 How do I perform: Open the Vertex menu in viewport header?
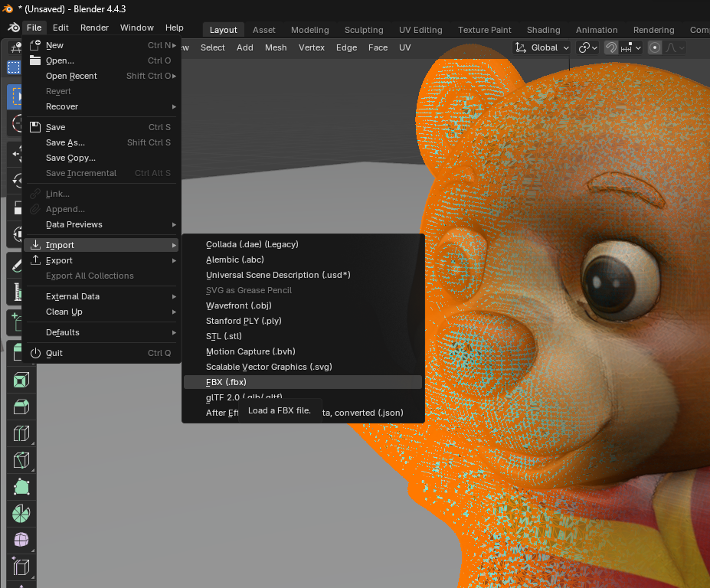pos(312,47)
